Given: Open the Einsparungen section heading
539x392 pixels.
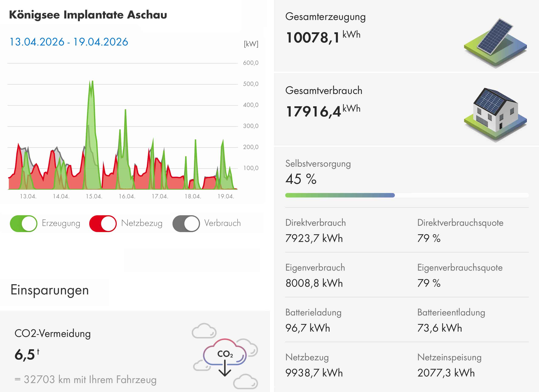Looking at the screenshot, I should click(x=50, y=290).
